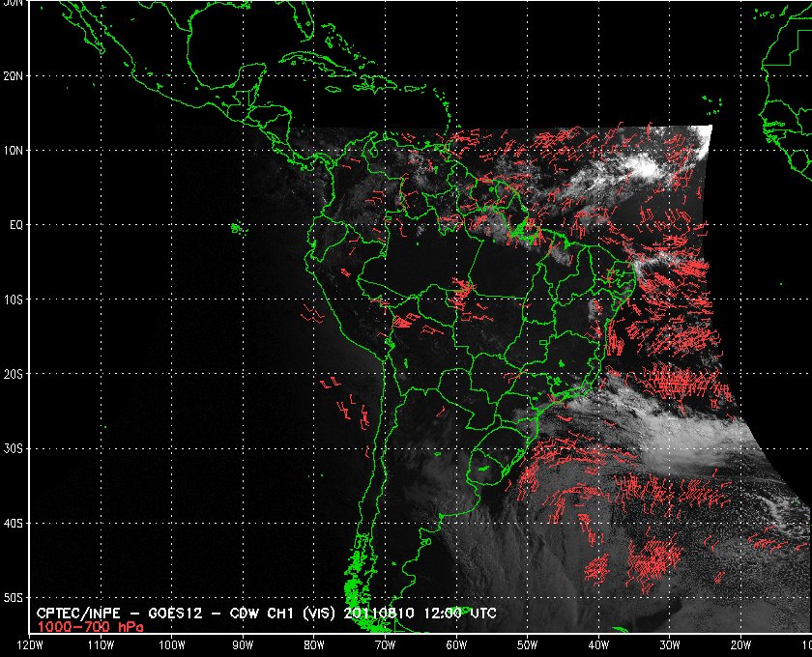
Task: Click the 60W longitude label
Action: [456, 645]
